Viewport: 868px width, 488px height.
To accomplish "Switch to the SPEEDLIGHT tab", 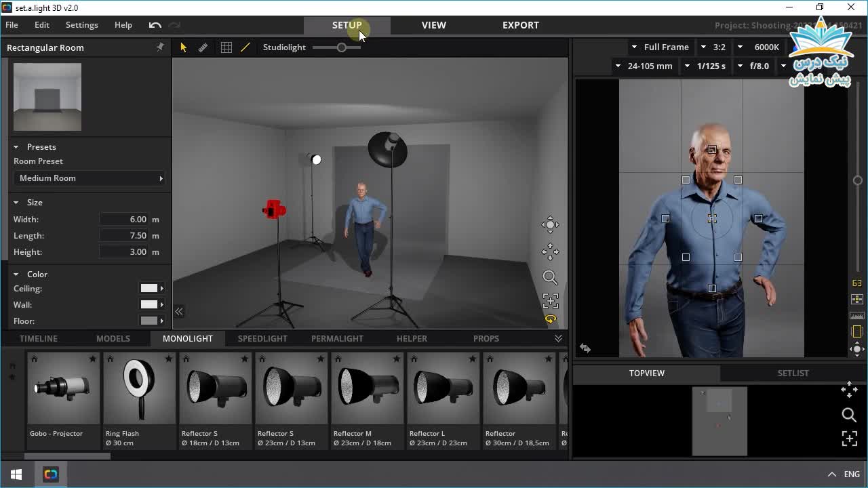I will (262, 338).
